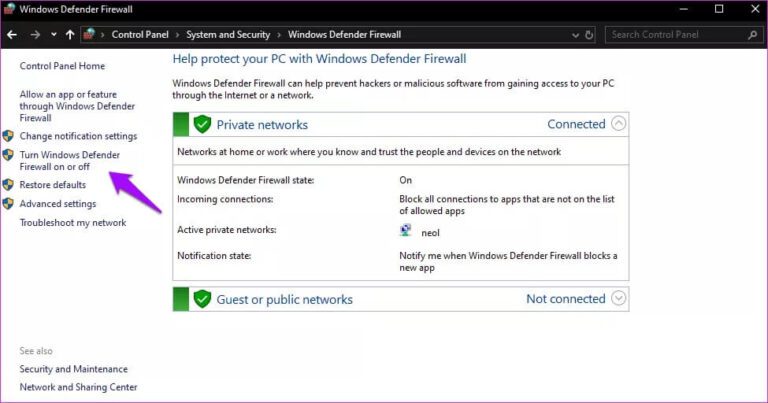The image size is (768, 403).
Task: Open Turn Windows Defender Firewall on or off
Action: 69,161
